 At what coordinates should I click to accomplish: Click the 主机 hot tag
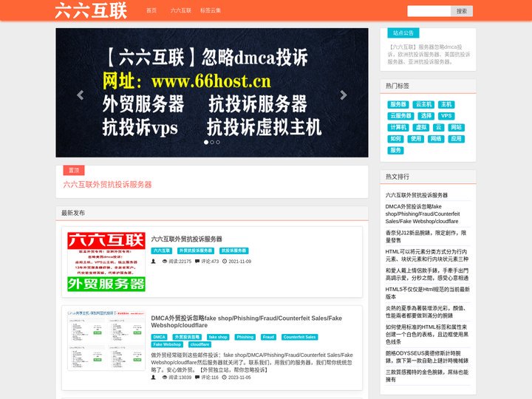coord(446,104)
